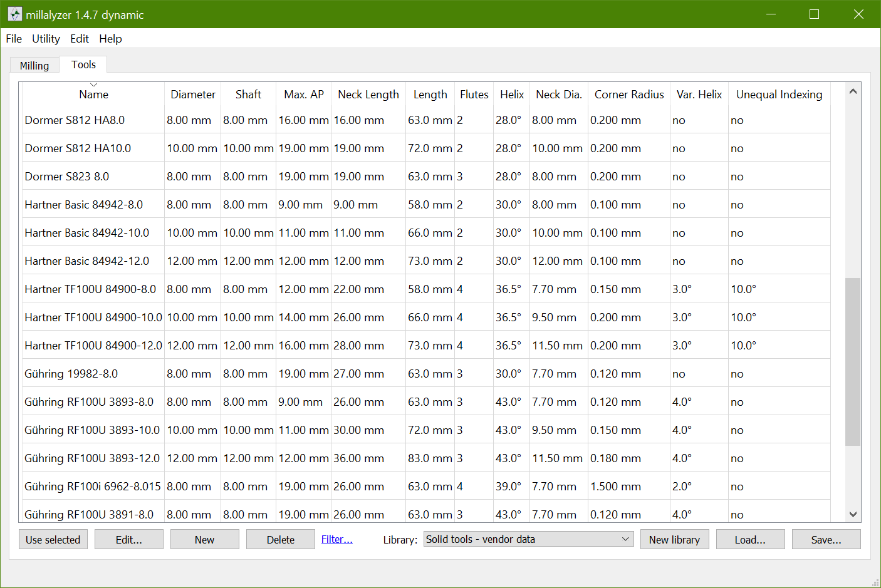The height and width of the screenshot is (588, 881).
Task: Click the New library button
Action: click(675, 540)
